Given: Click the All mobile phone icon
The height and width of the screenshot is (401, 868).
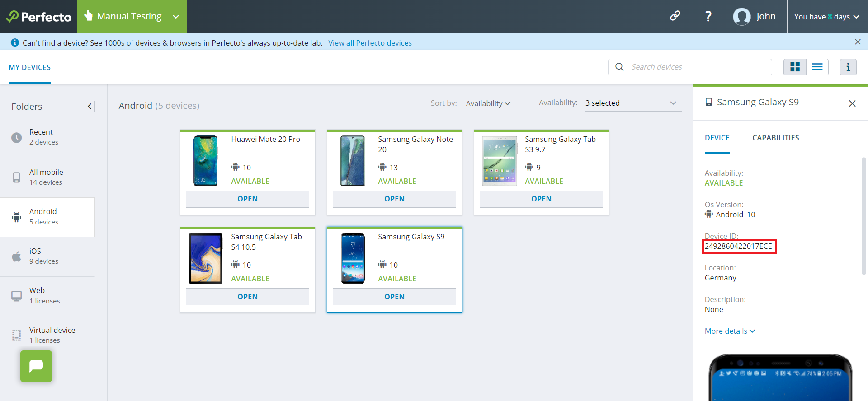Looking at the screenshot, I should 17,177.
